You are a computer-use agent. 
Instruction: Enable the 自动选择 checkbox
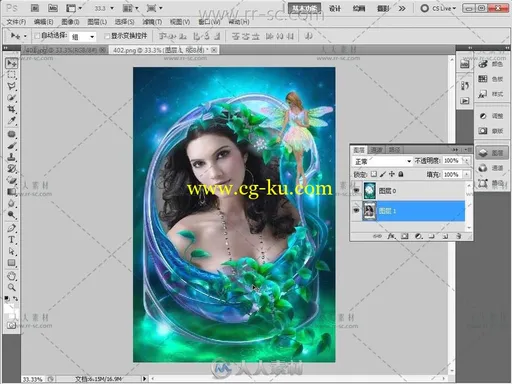pos(37,36)
